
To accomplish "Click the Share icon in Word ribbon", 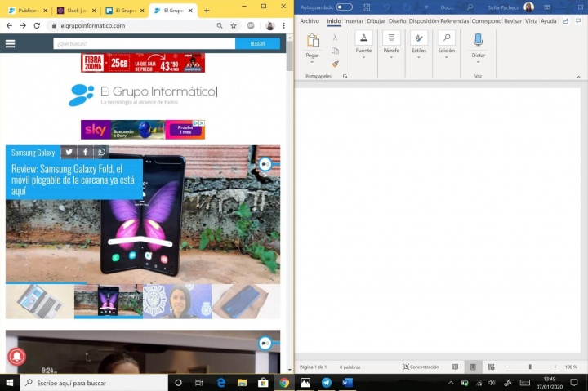I will pyautogui.click(x=566, y=21).
